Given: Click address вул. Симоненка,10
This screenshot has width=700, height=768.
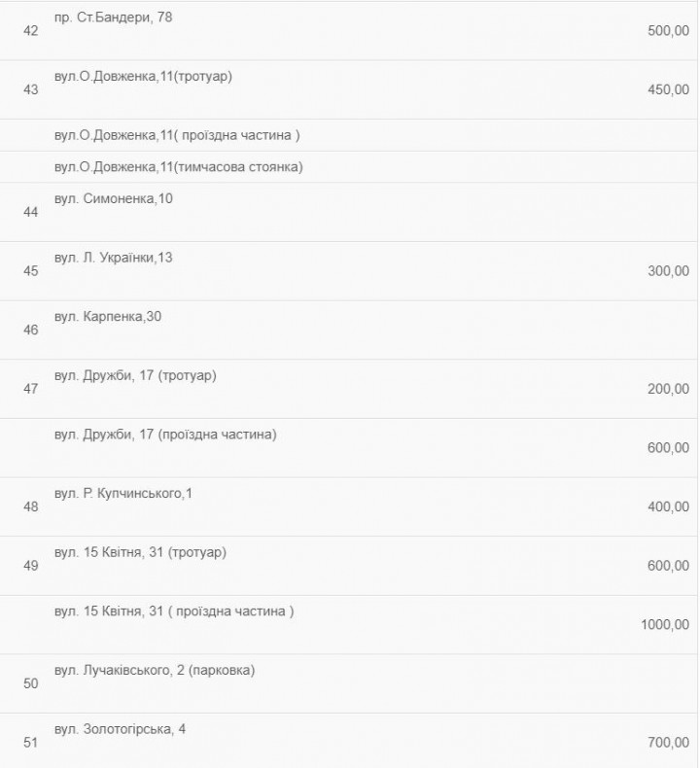Looking at the screenshot, I should tap(113, 199).
